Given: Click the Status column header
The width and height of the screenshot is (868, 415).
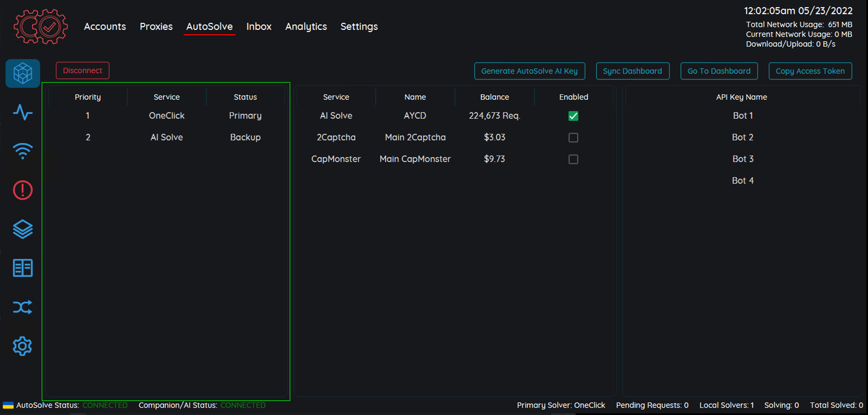Looking at the screenshot, I should click(245, 97).
